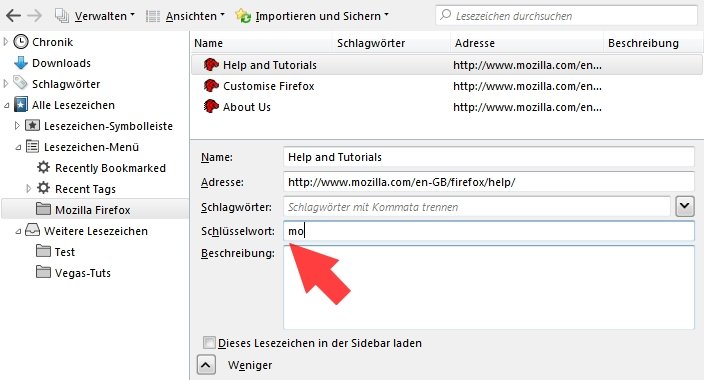Image resolution: width=704 pixels, height=380 pixels.
Task: Select the Test folder
Action: pyautogui.click(x=65, y=252)
